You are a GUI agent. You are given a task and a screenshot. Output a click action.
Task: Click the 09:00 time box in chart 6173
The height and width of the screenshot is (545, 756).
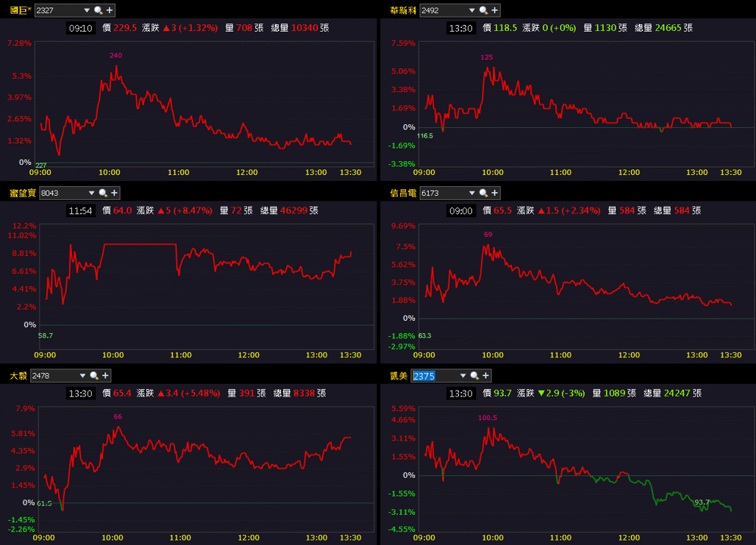[461, 210]
